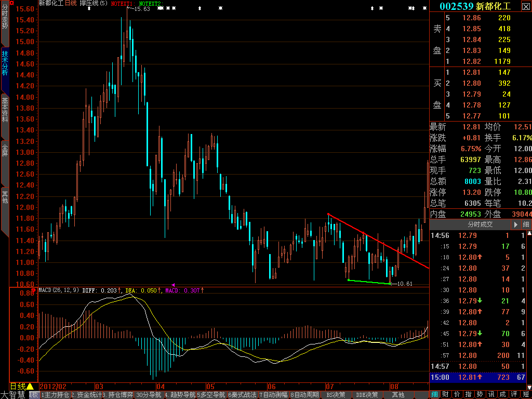The height and width of the screenshot is (399, 532).
Task: Click the red marker left of MACD label
Action: [34, 290]
